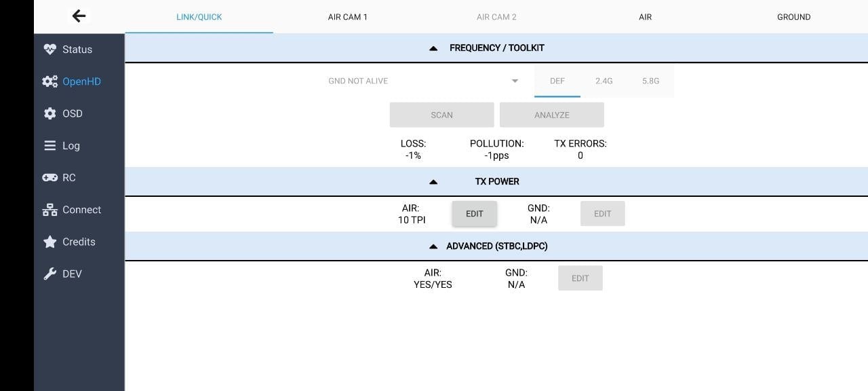This screenshot has width=868, height=391.
Task: Click the DEV wrench icon
Action: click(x=50, y=274)
